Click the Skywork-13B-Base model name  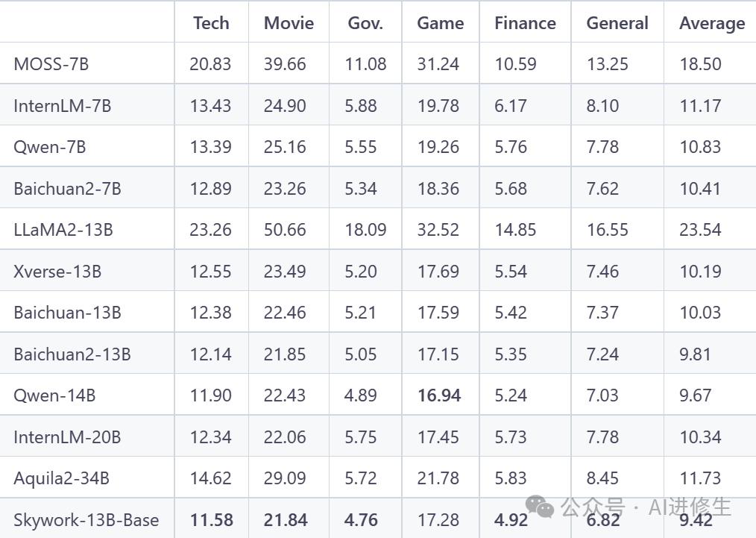(86, 519)
